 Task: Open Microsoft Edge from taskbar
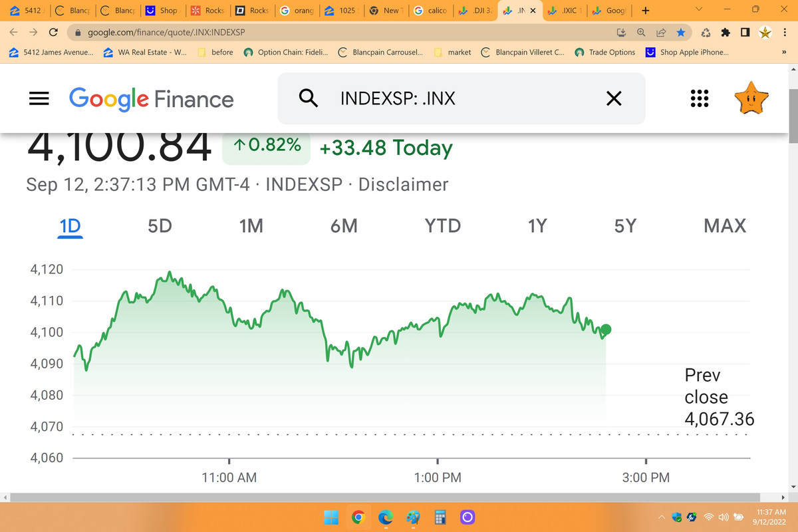[385, 517]
